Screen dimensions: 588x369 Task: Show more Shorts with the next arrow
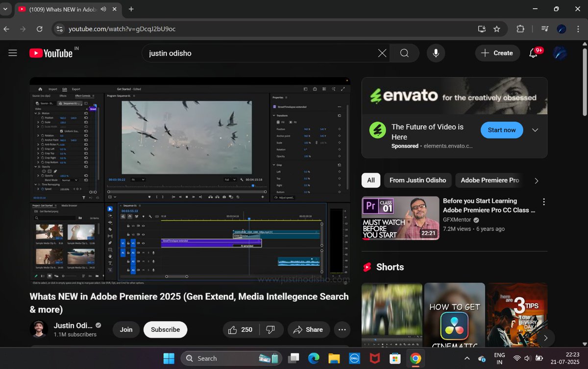point(545,338)
